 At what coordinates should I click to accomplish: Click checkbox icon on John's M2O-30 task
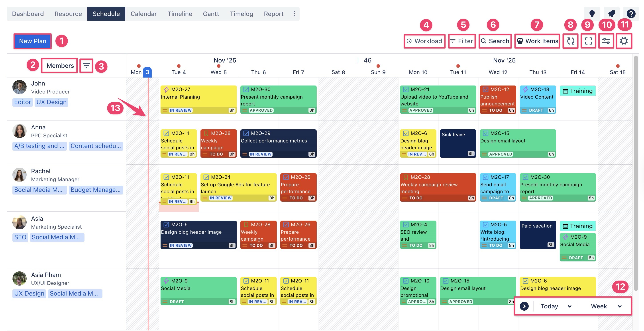pyautogui.click(x=246, y=90)
